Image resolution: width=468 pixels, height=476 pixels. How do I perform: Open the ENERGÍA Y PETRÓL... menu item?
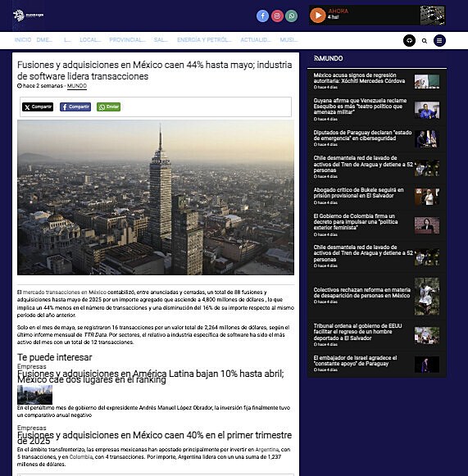tap(204, 40)
